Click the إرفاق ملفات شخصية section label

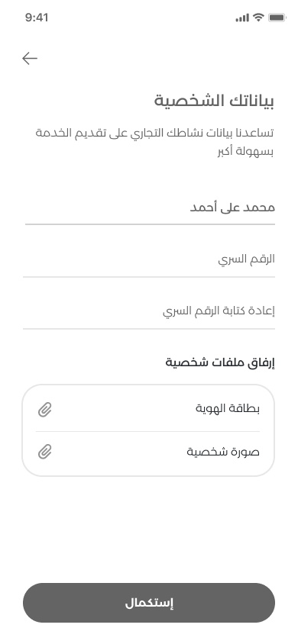click(x=220, y=362)
